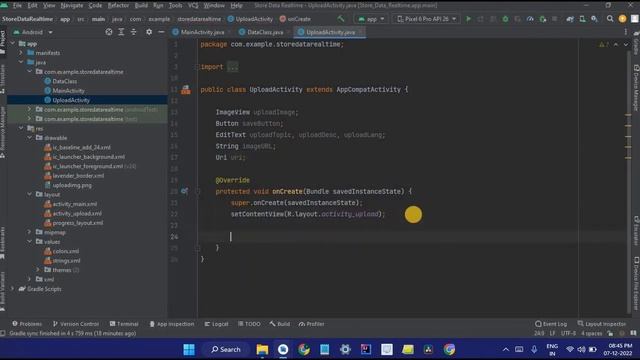Open the Layout Inspector panel

[602, 324]
